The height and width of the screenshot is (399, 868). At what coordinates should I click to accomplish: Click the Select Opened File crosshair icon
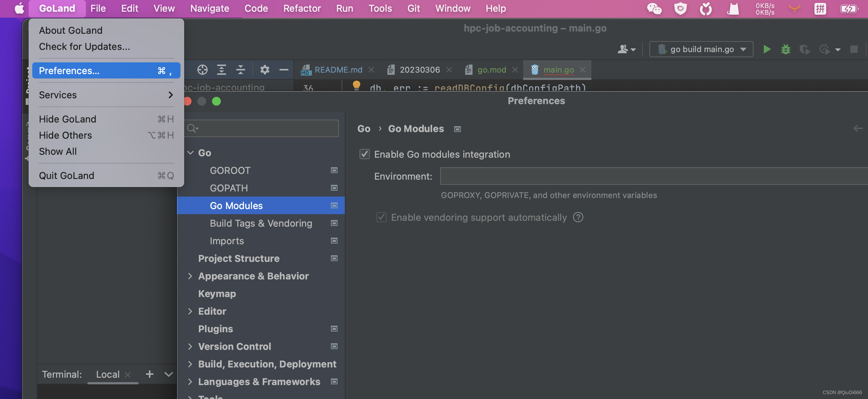tap(202, 70)
